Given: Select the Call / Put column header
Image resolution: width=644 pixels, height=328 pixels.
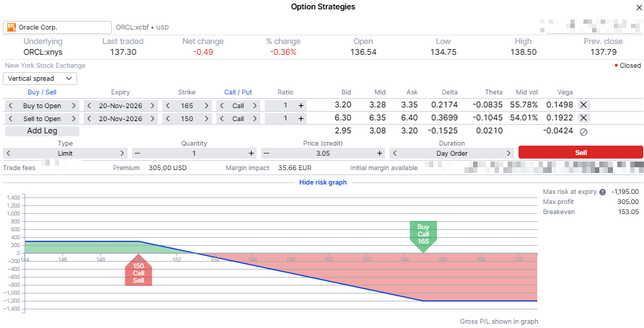Looking at the screenshot, I should point(238,92).
